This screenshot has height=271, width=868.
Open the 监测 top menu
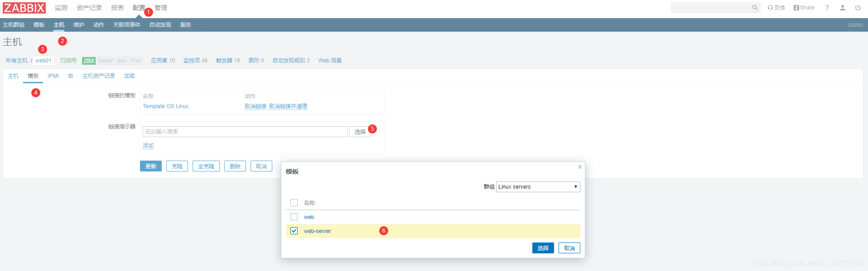(x=61, y=8)
